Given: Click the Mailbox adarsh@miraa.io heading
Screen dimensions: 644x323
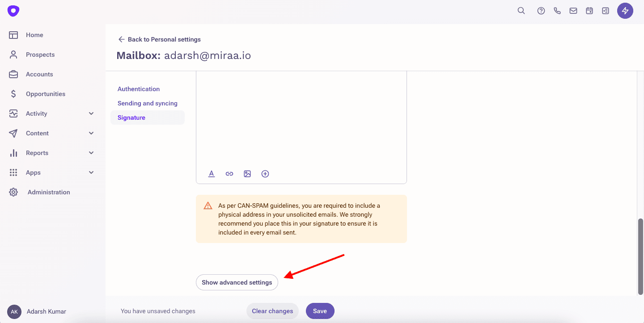Looking at the screenshot, I should 184,55.
